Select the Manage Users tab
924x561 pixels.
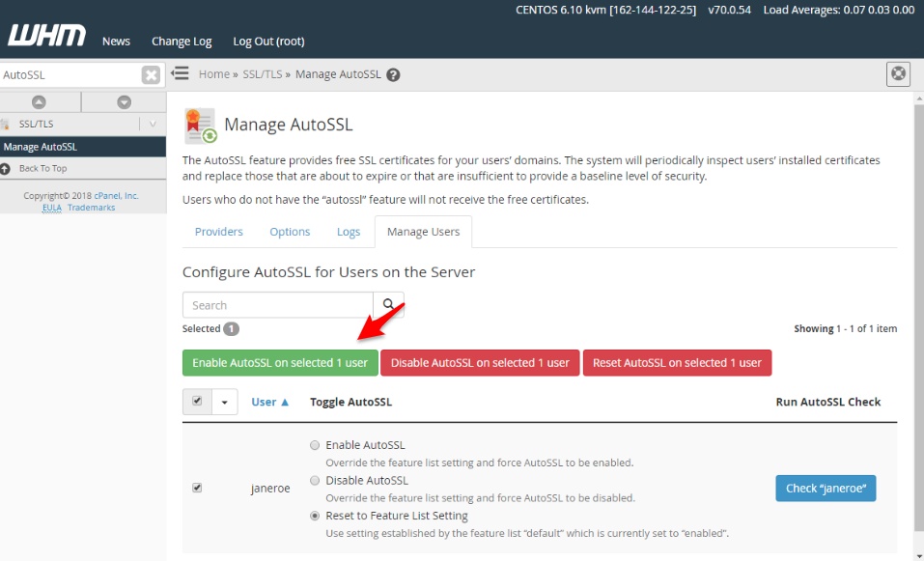click(423, 232)
